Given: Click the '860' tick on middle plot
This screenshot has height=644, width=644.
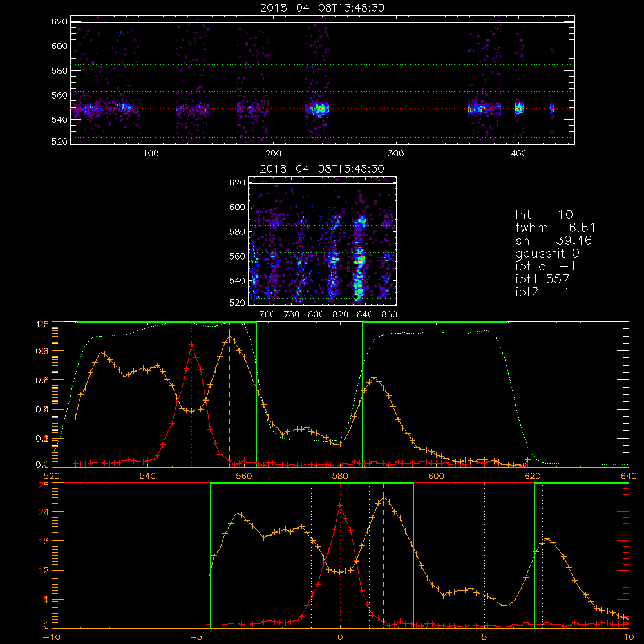Looking at the screenshot, I should 390,315.
